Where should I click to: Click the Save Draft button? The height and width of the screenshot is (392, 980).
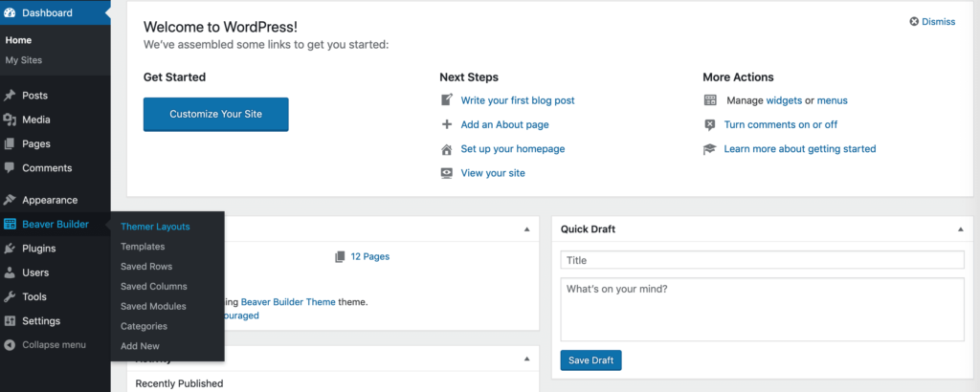click(590, 360)
